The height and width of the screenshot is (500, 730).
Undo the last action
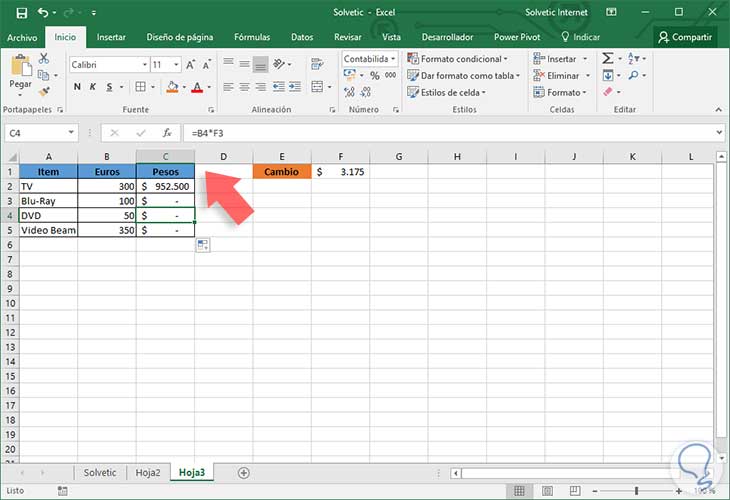43,13
